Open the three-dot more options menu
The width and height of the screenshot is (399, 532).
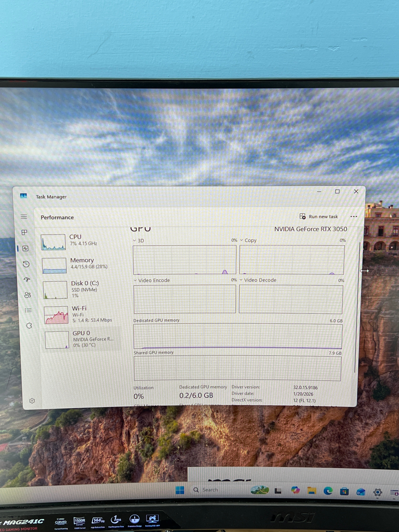click(354, 217)
